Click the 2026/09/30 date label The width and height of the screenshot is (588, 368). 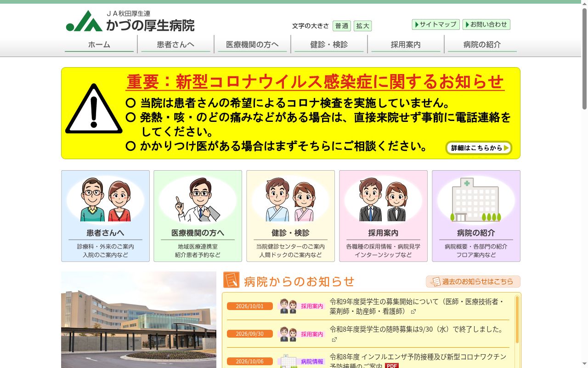250,334
